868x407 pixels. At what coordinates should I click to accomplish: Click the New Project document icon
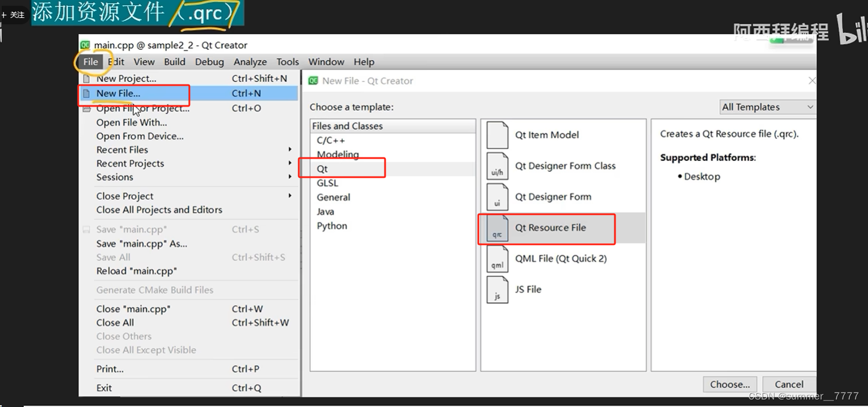[x=86, y=78]
